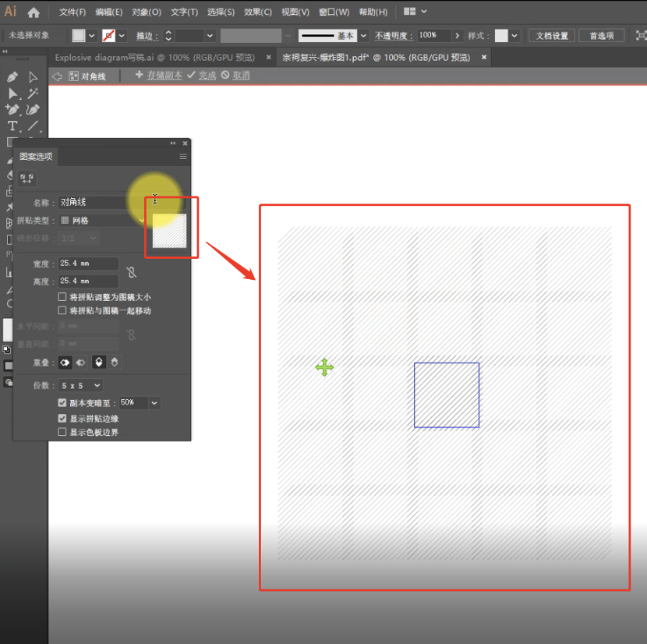Collapse the pattern options panel with double arrows
The width and height of the screenshot is (647, 644).
(173, 143)
